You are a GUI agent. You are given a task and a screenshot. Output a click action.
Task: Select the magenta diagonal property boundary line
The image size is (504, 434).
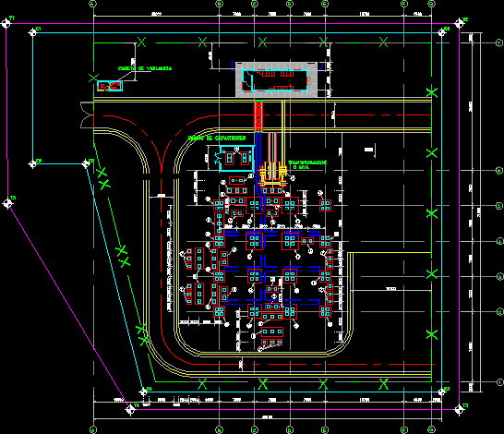click(x=69, y=307)
